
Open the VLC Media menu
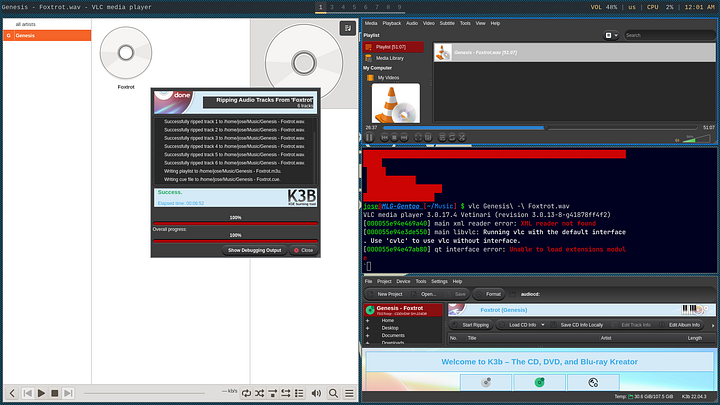tap(371, 23)
